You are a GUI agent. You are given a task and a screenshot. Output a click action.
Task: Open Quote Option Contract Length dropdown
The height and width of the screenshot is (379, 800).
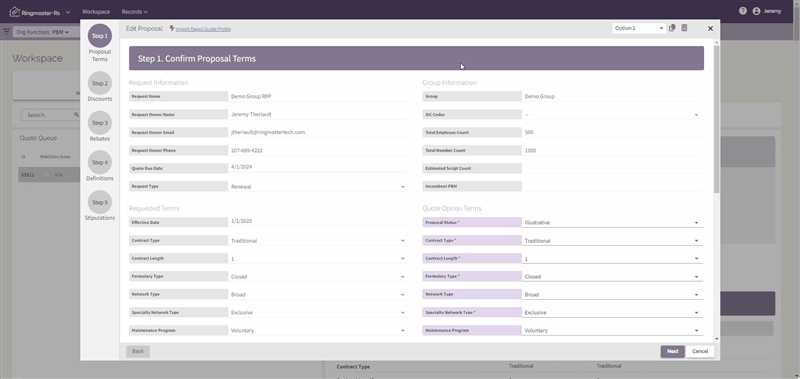(612, 259)
